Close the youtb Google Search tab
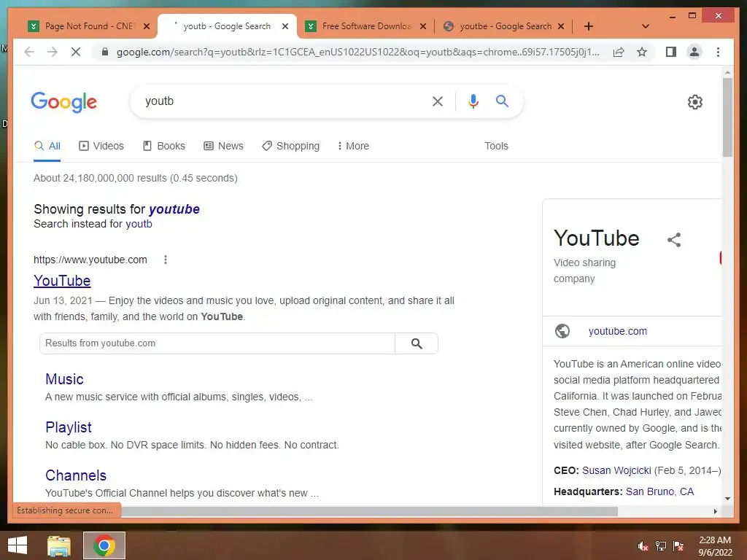This screenshot has width=747, height=560. 285,26
